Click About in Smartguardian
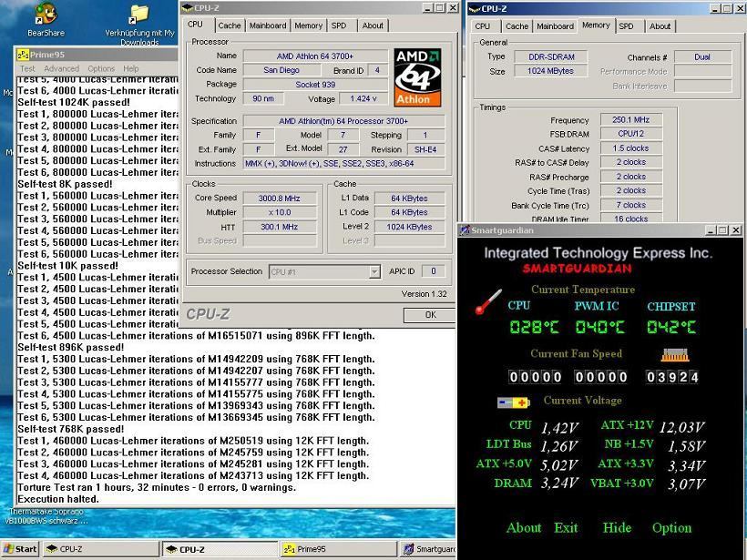Screen dimensions: 747x560 (x=524, y=527)
